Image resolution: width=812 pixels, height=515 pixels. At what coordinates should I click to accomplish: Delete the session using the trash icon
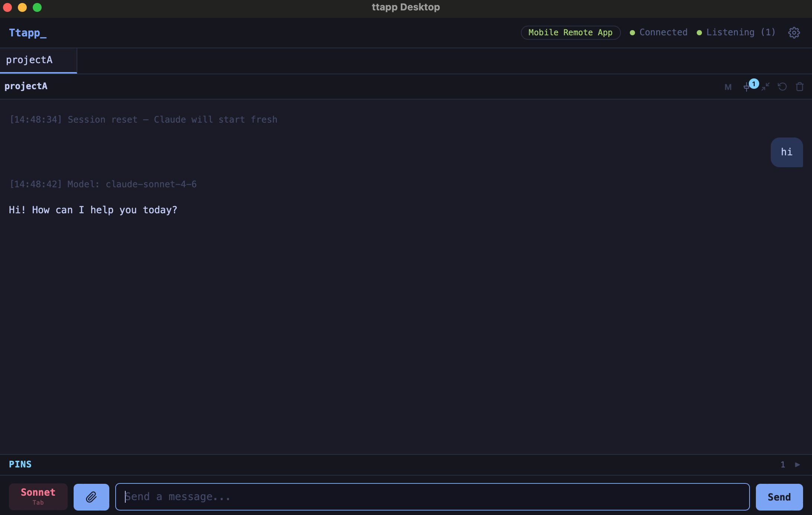pyautogui.click(x=800, y=87)
